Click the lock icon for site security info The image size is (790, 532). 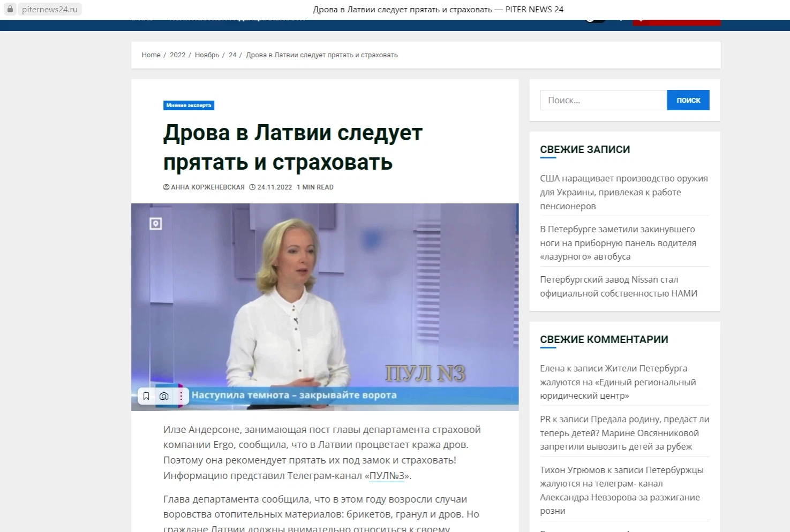(10, 9)
